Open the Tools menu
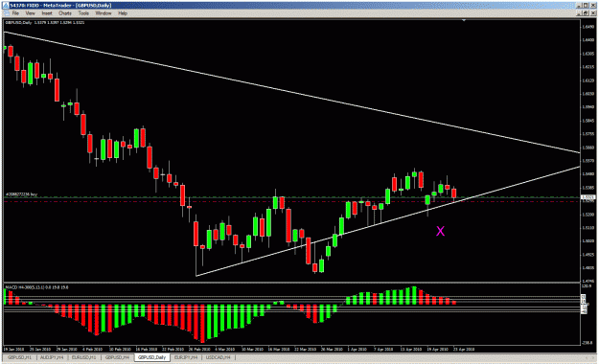This screenshot has height=364, width=599. click(83, 13)
